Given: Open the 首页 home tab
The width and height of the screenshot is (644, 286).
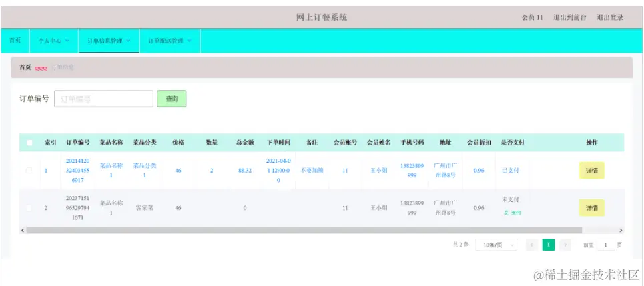Looking at the screenshot, I should pos(15,41).
